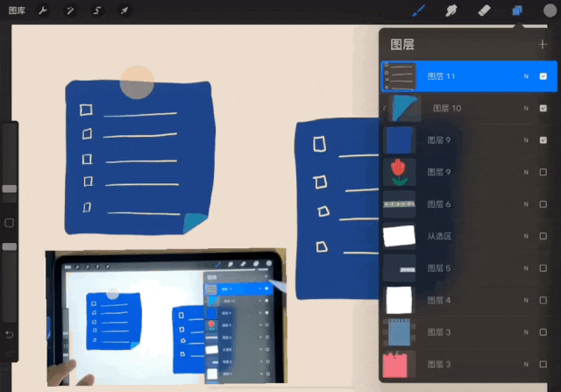Select the red tulip layer thumbnail
561x392 pixels.
(x=400, y=172)
